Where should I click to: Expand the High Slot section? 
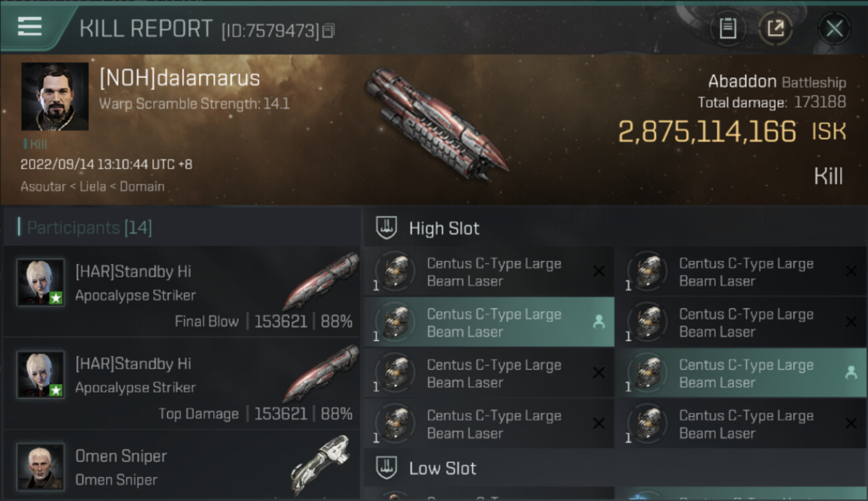[x=444, y=228]
